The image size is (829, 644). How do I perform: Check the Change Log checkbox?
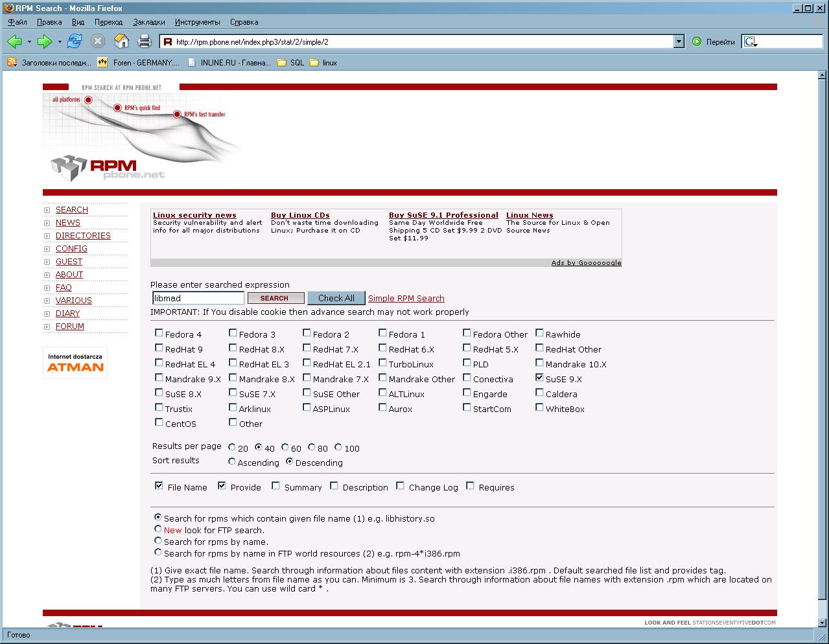coord(400,486)
